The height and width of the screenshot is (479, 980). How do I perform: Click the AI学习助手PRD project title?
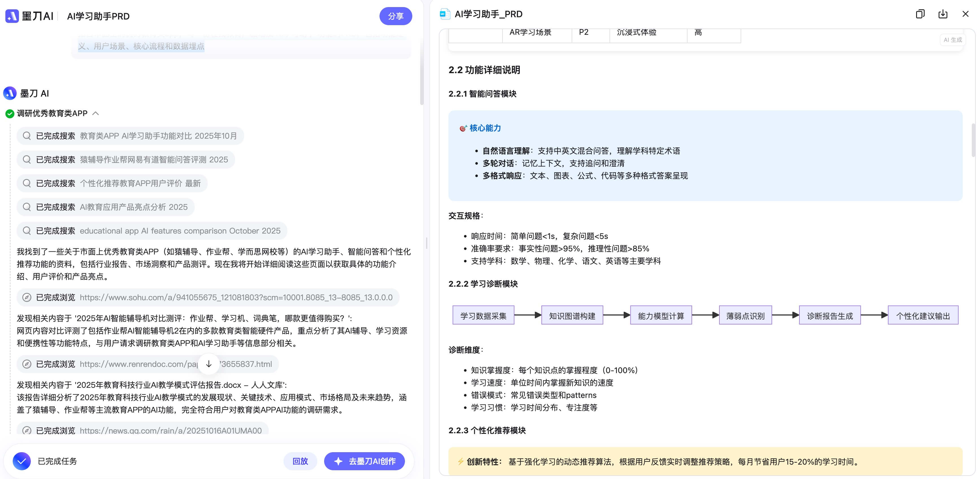[98, 16]
